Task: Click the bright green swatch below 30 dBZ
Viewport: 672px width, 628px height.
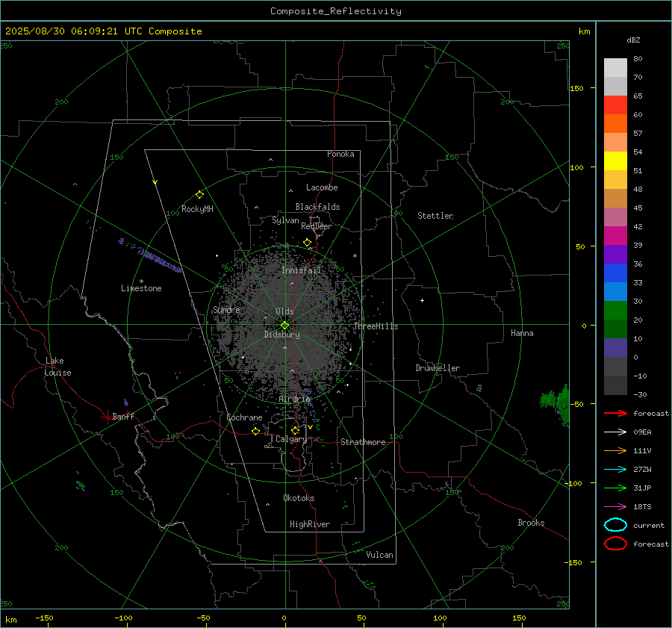Action: [615, 311]
